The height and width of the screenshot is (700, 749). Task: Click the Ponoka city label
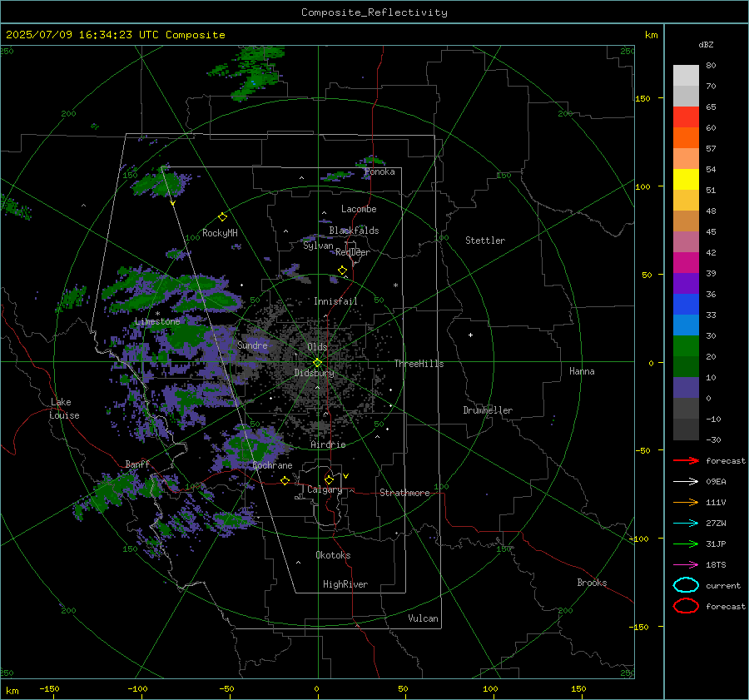click(379, 172)
